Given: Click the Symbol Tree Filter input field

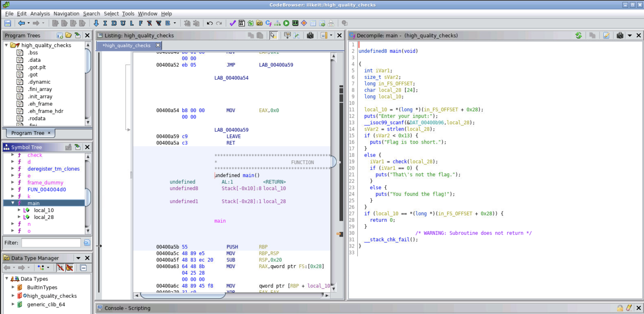Looking at the screenshot, I should tap(51, 243).
